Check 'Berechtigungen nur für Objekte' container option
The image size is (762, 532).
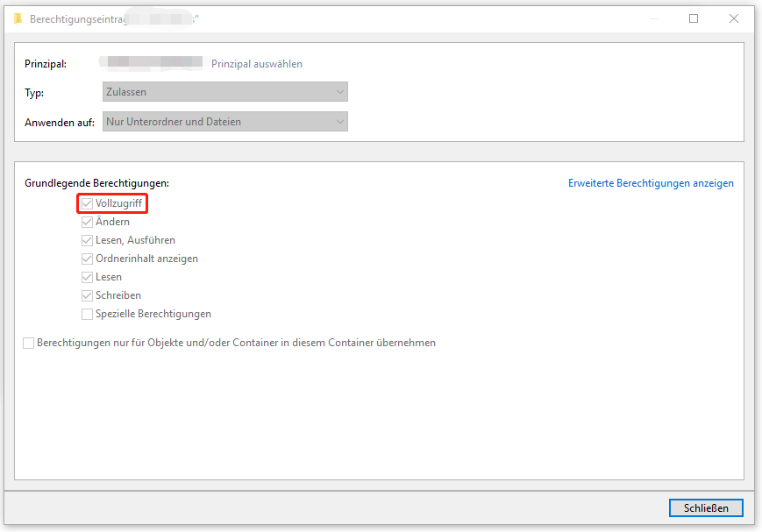(x=29, y=343)
